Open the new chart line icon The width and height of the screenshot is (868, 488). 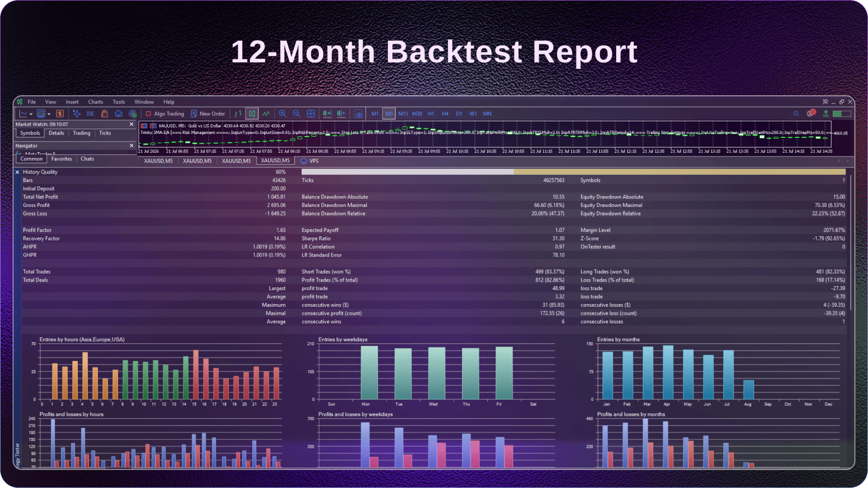23,114
